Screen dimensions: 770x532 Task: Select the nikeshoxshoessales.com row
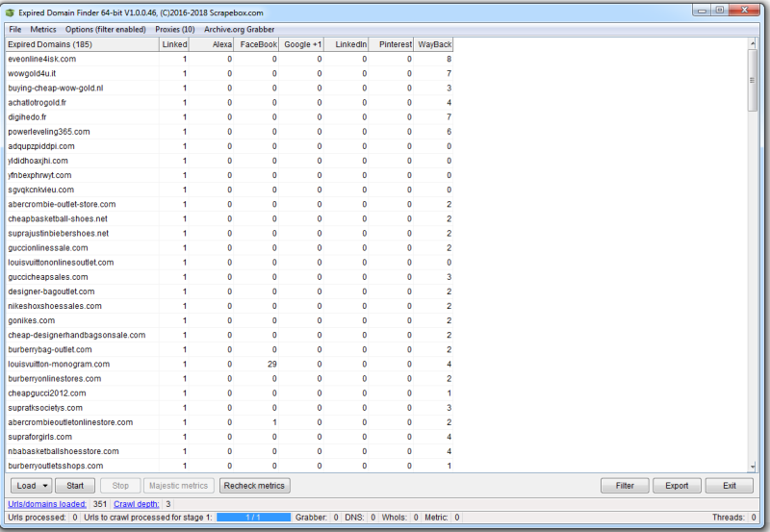tap(229, 306)
